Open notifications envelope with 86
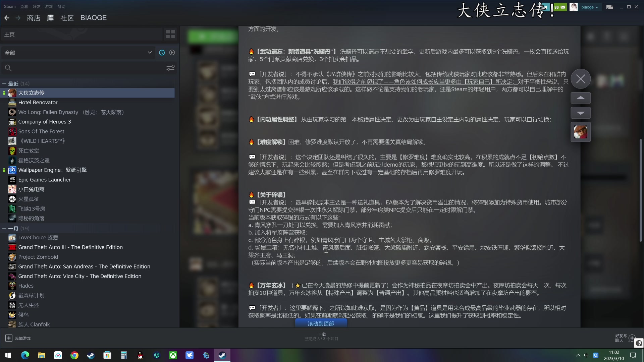 coord(560,7)
